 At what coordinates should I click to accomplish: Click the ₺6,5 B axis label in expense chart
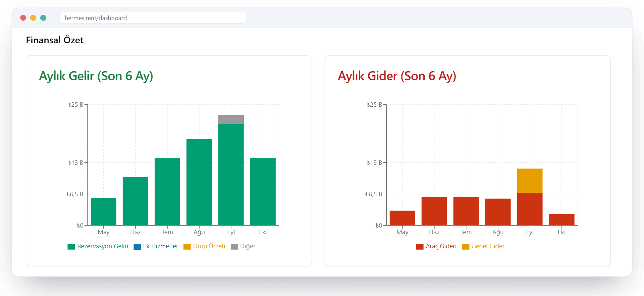[374, 194]
